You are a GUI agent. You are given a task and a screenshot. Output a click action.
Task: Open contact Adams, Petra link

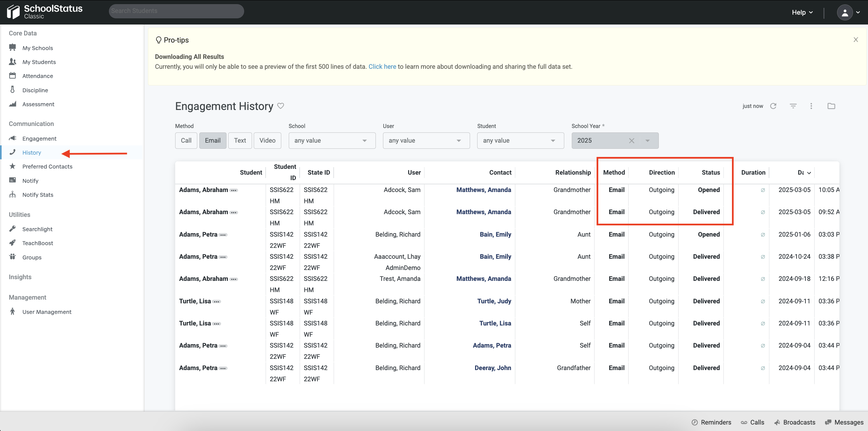click(492, 345)
